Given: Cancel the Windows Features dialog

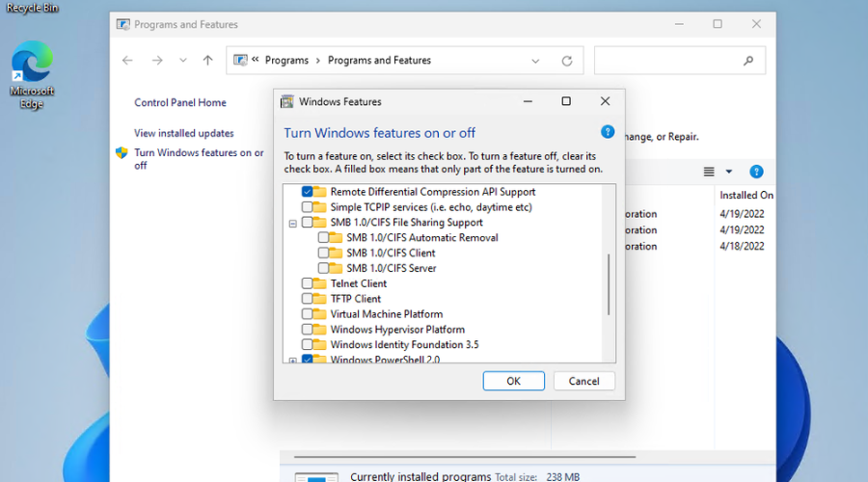Looking at the screenshot, I should tap(584, 381).
